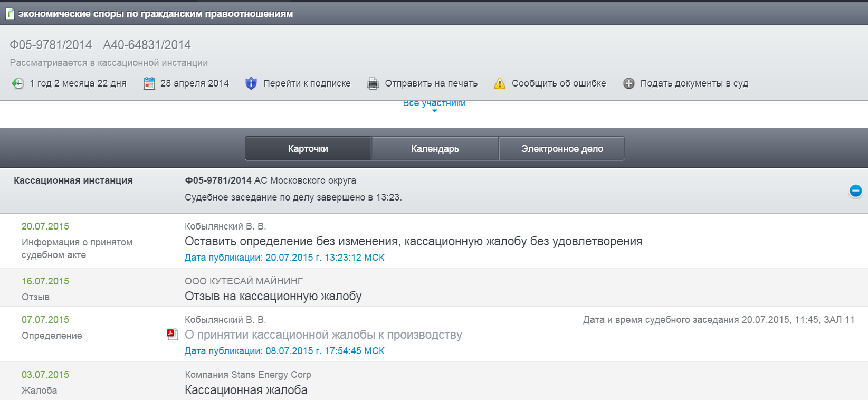Click the calendar icon beside 28 апреля 2014
868x400 pixels.
149,83
